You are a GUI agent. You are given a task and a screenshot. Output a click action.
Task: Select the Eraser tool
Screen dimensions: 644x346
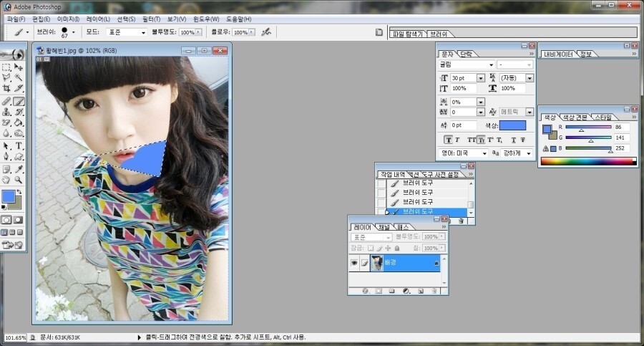(6, 122)
